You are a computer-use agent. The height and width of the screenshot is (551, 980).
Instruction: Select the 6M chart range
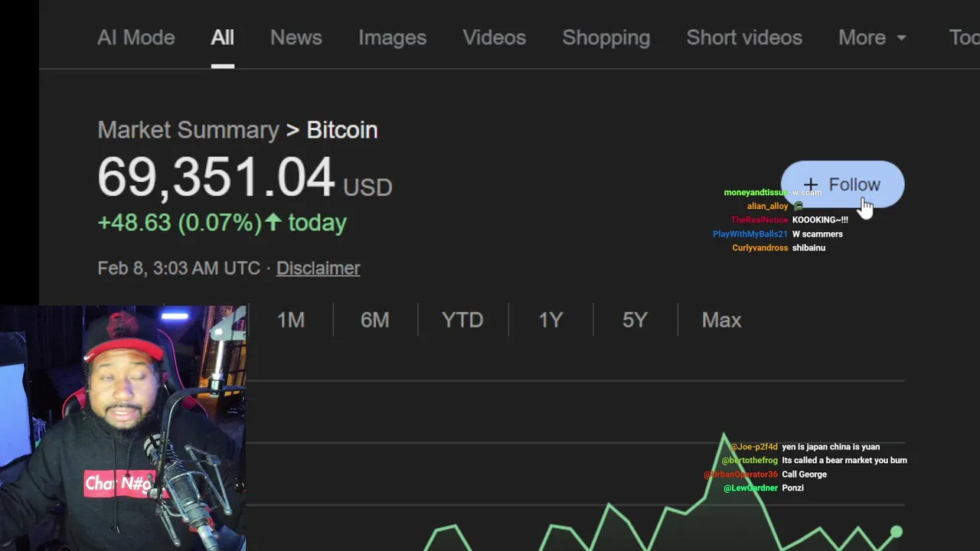[x=374, y=320]
